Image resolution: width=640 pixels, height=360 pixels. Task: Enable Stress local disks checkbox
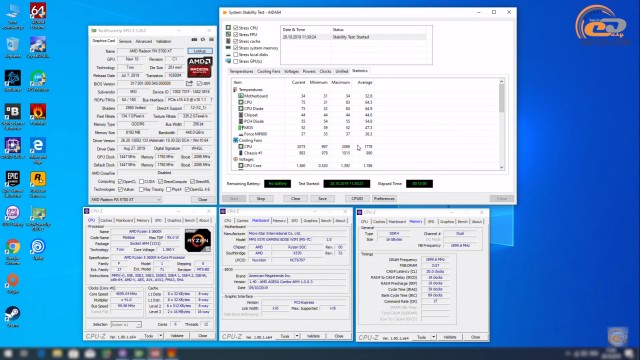(236, 54)
